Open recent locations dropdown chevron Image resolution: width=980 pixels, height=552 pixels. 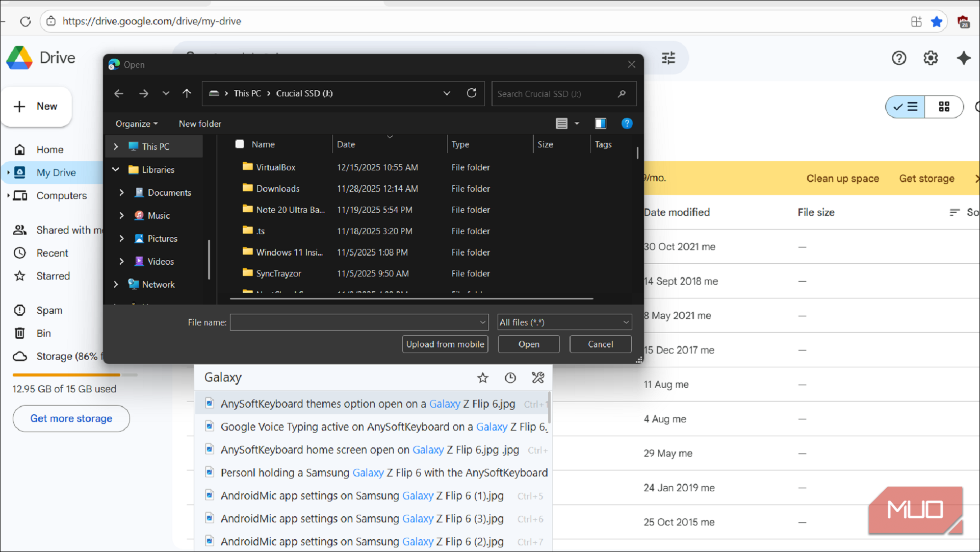coord(166,93)
